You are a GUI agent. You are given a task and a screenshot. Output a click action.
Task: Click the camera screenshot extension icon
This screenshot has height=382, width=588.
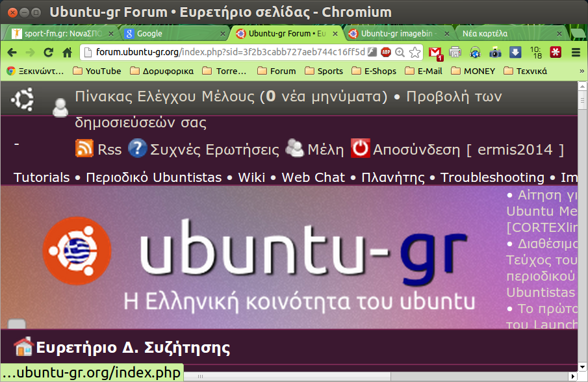click(x=495, y=53)
